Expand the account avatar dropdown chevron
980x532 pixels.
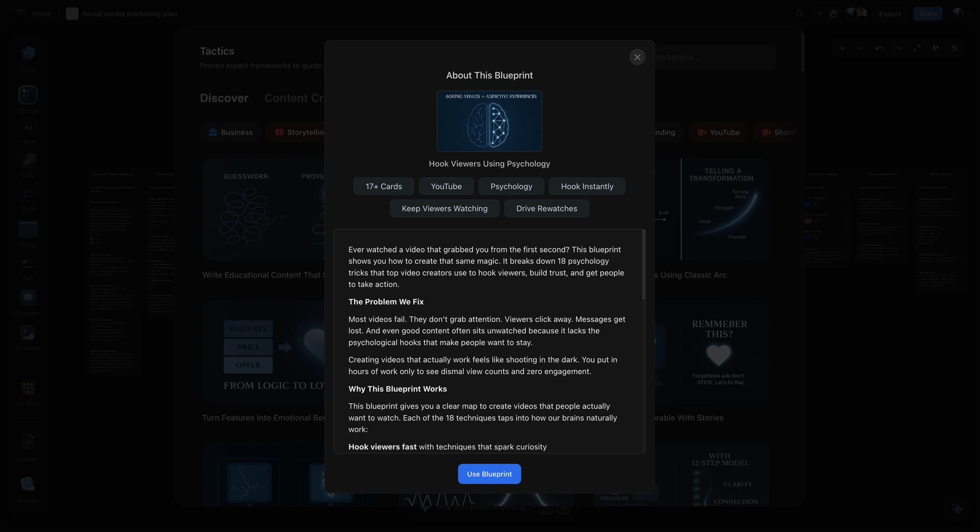coord(969,14)
